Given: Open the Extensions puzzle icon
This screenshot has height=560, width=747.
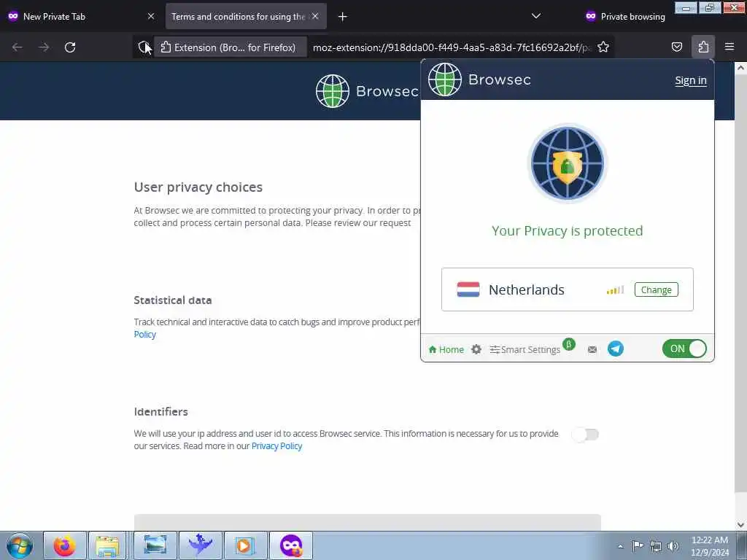Looking at the screenshot, I should click(703, 47).
